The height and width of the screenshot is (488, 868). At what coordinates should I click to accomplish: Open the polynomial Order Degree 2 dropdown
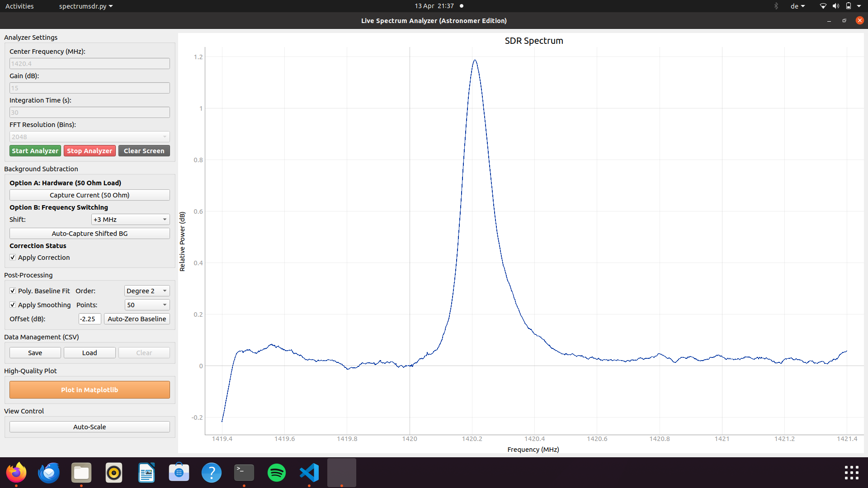coord(146,291)
